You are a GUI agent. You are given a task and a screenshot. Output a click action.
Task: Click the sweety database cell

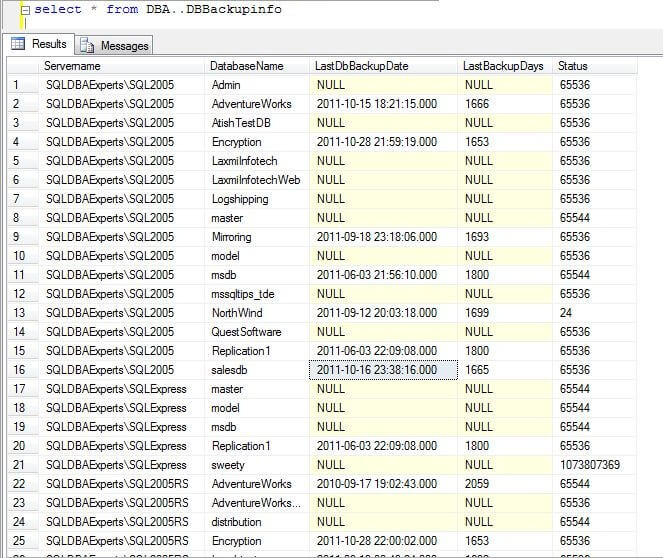pos(257,465)
